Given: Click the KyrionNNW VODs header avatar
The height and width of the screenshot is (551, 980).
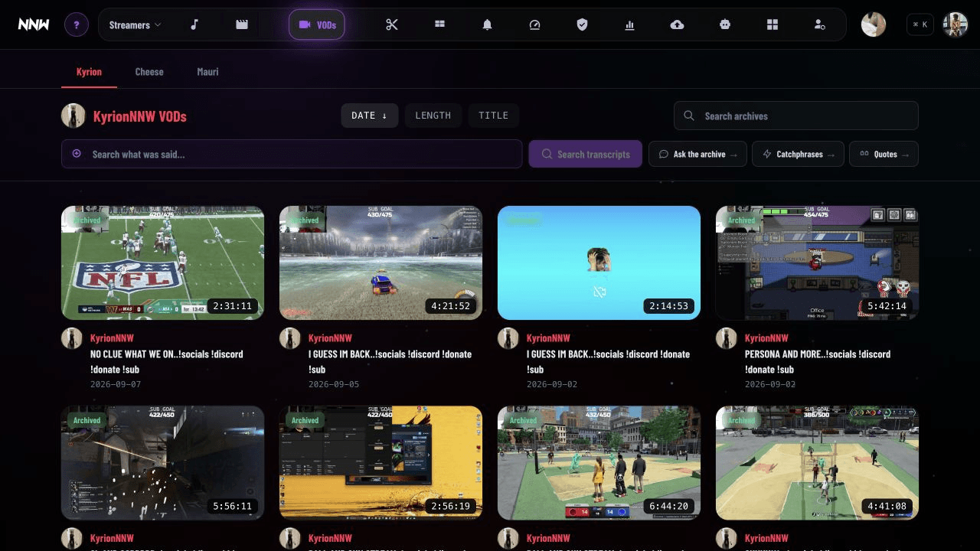Looking at the screenshot, I should click(x=73, y=116).
